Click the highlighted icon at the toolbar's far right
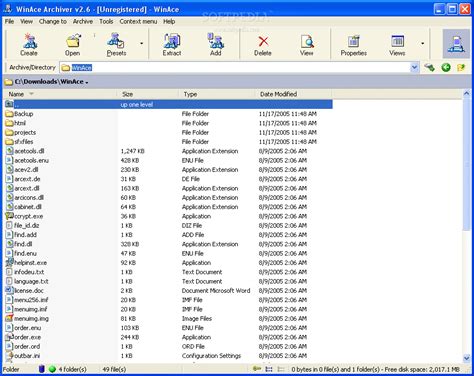The width and height of the screenshot is (474, 376). click(x=456, y=44)
